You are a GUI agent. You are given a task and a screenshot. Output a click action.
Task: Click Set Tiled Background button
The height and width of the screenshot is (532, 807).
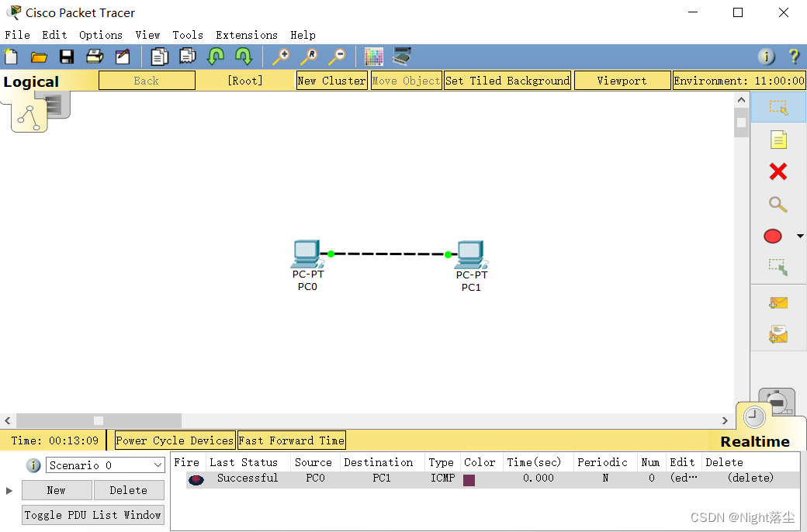click(x=507, y=80)
